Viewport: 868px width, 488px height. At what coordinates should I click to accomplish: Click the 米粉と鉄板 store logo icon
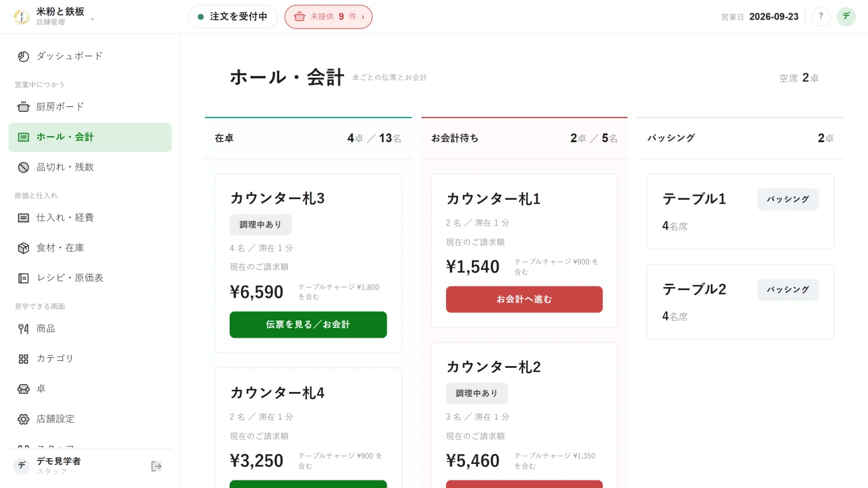coord(22,17)
